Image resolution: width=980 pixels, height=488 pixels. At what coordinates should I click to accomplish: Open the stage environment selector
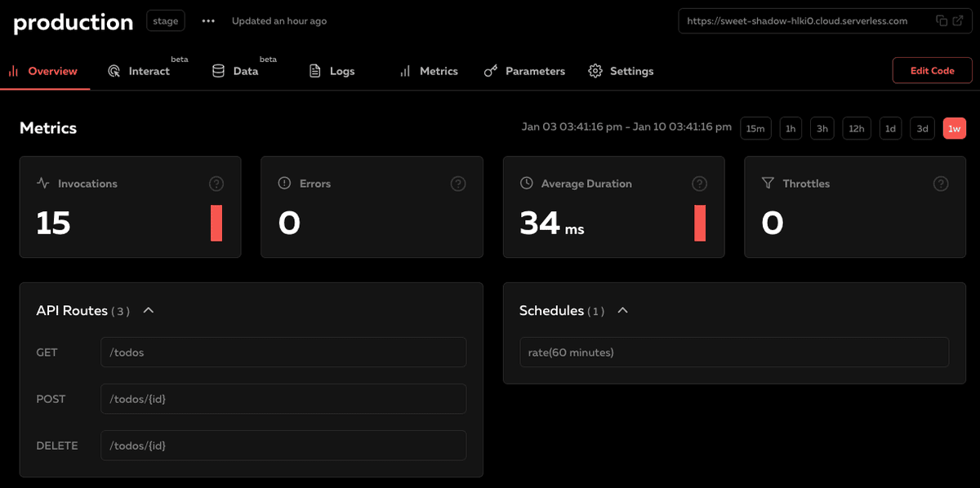(165, 20)
